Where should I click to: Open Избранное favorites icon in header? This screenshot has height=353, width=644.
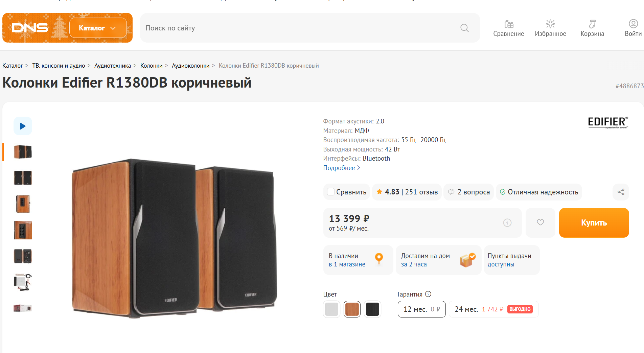(x=550, y=24)
